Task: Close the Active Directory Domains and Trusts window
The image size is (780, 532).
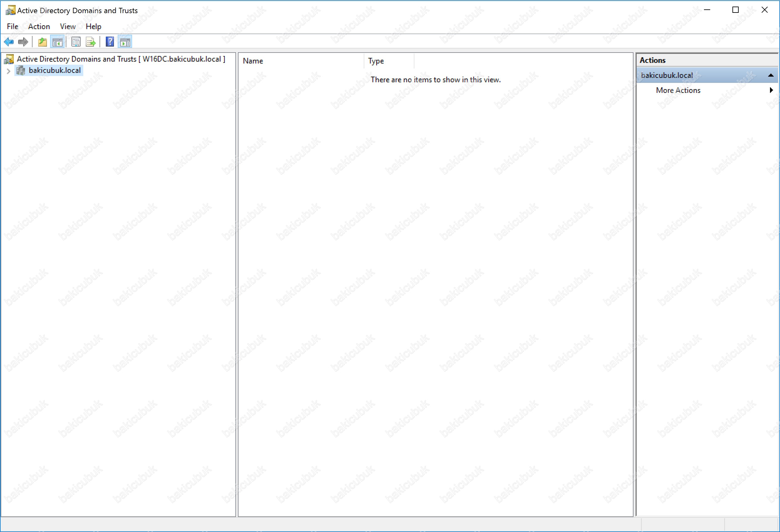Action: point(765,10)
